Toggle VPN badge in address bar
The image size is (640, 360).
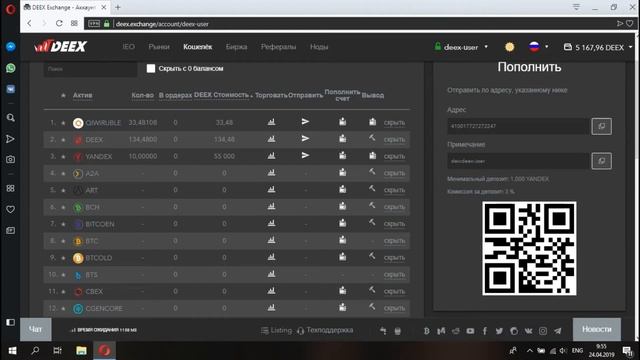(x=94, y=24)
